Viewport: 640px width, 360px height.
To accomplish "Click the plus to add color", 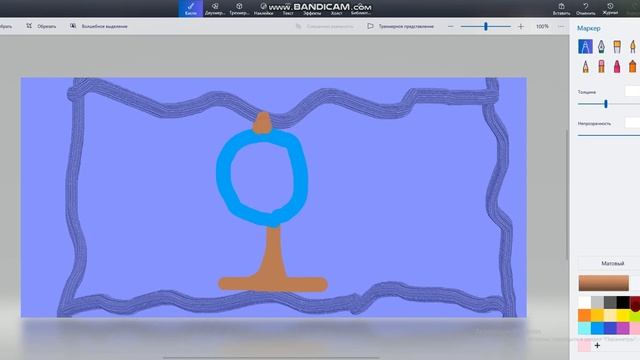I will (x=597, y=346).
